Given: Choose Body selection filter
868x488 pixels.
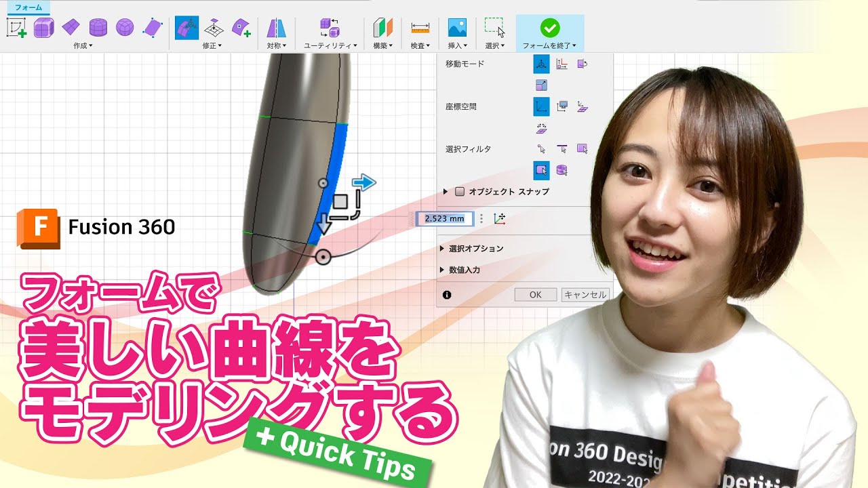Looking at the screenshot, I should [561, 170].
